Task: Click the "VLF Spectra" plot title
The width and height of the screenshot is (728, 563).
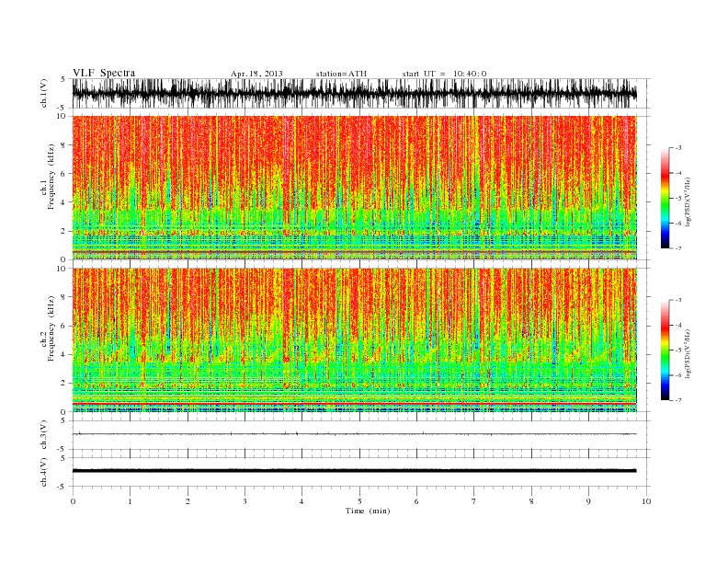Action: coord(104,73)
